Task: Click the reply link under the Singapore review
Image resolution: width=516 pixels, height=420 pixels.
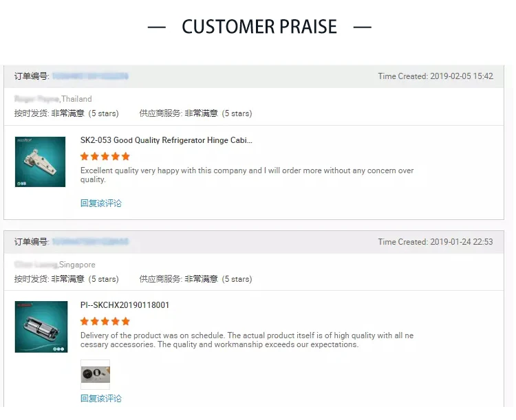Action: point(101,399)
